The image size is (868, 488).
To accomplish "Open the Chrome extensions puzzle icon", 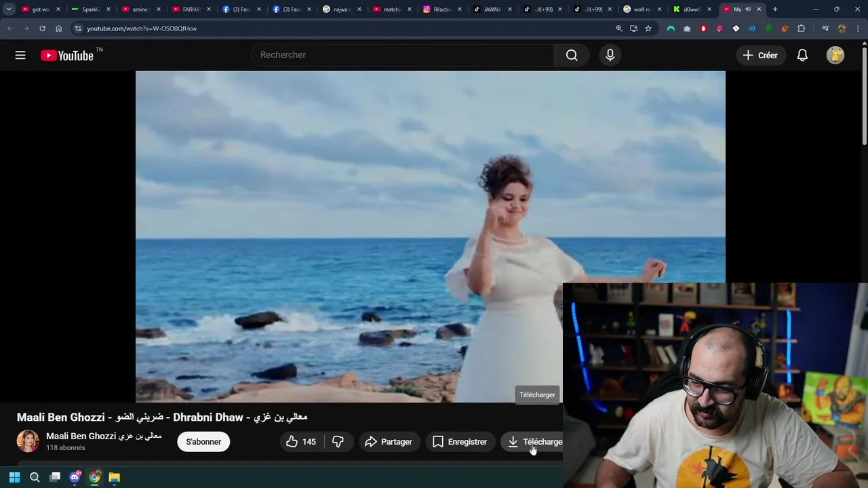I will pyautogui.click(x=801, y=28).
